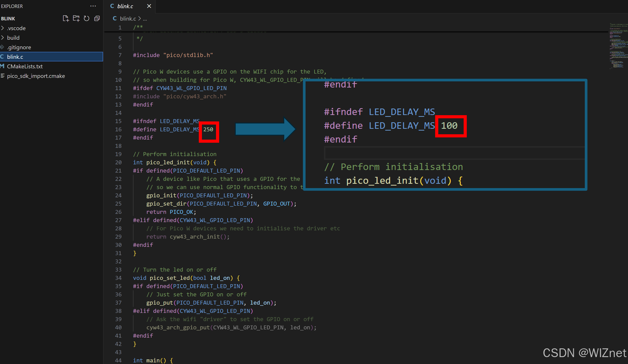
Task: Refresh the Explorer file tree
Action: click(x=87, y=18)
